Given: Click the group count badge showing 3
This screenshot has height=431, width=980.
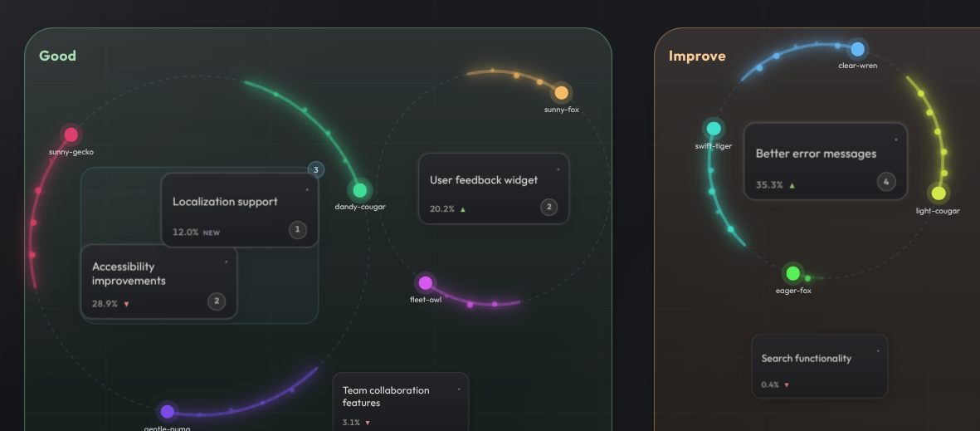Looking at the screenshot, I should pos(316,169).
